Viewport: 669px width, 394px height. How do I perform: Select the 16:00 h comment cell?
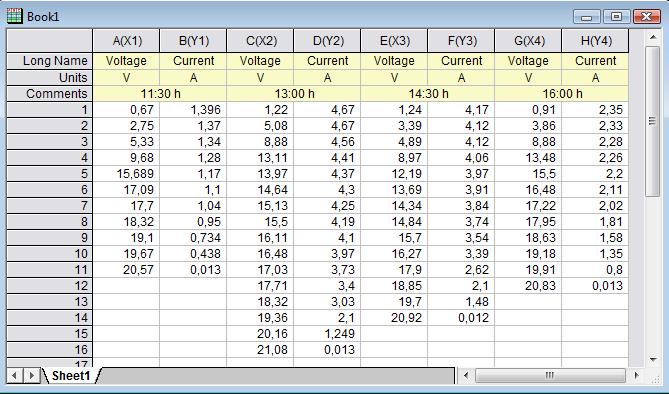[x=561, y=93]
